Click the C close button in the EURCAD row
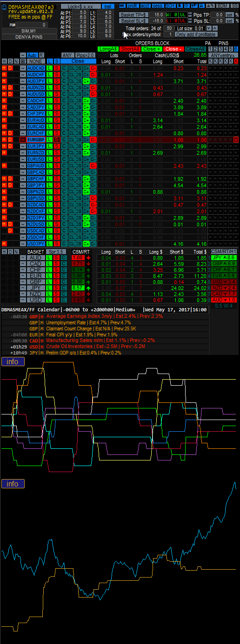The height and width of the screenshot is (644, 240). (64, 126)
